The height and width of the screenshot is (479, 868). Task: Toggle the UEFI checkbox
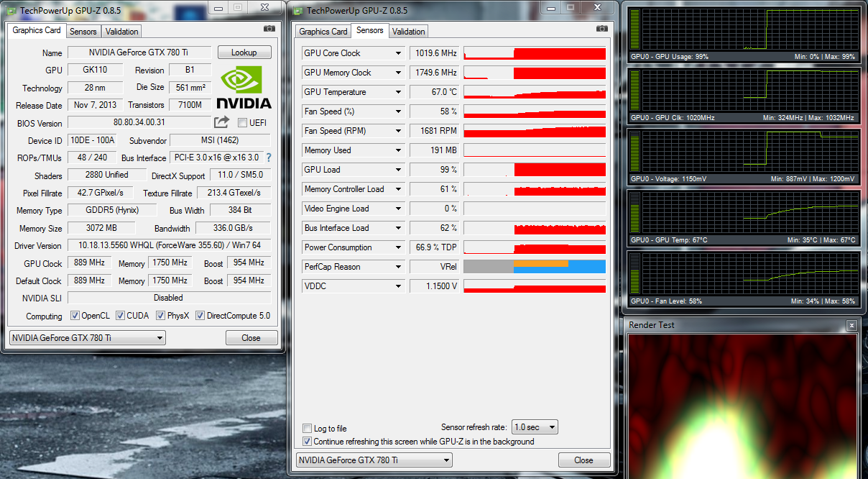[x=242, y=123]
